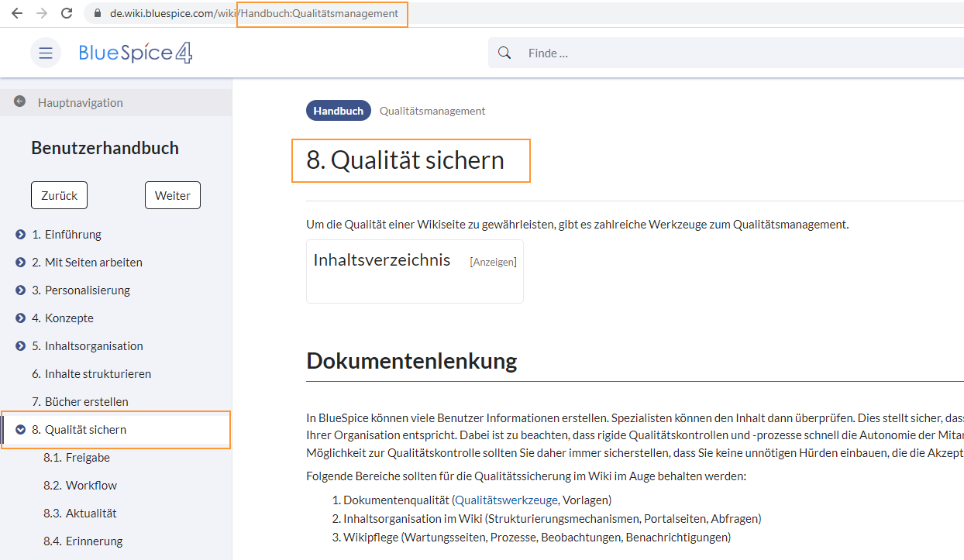Open 7. Bücher erstellen chapter
Viewport: 964px width, 560px height.
[80, 401]
